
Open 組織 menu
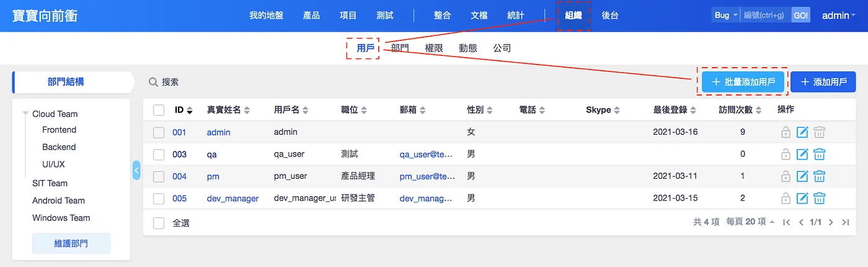[x=573, y=16]
